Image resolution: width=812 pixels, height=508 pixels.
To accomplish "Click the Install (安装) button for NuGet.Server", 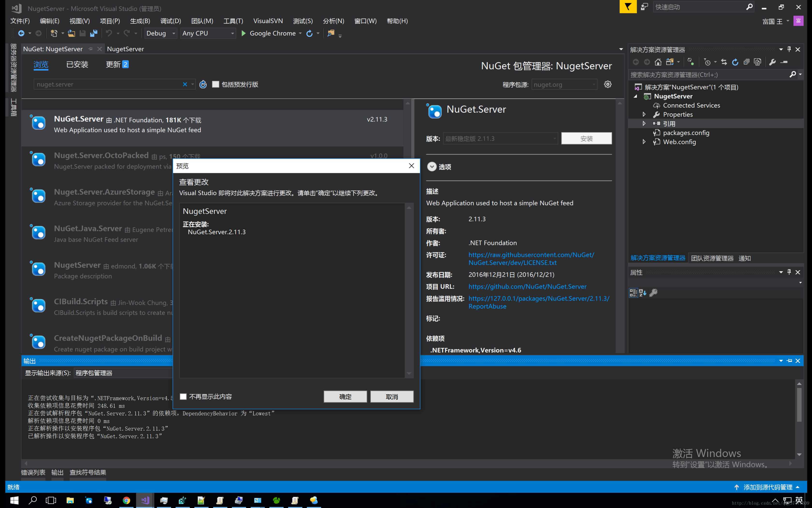I will 586,138.
